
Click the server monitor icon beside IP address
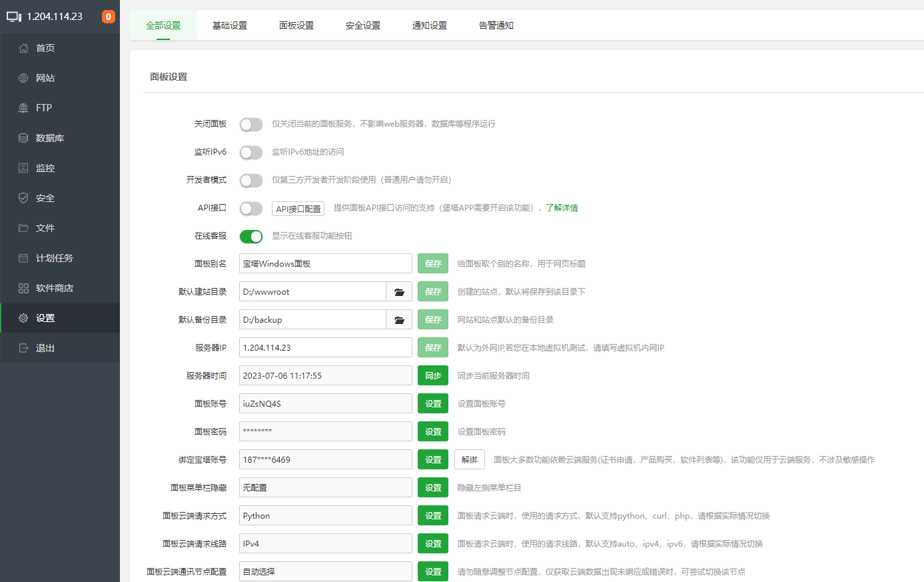coord(14,17)
